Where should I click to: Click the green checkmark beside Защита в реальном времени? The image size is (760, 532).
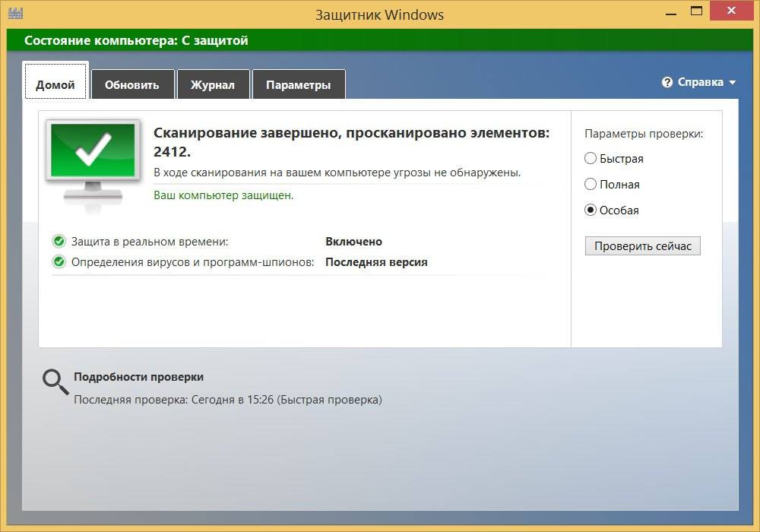(59, 242)
